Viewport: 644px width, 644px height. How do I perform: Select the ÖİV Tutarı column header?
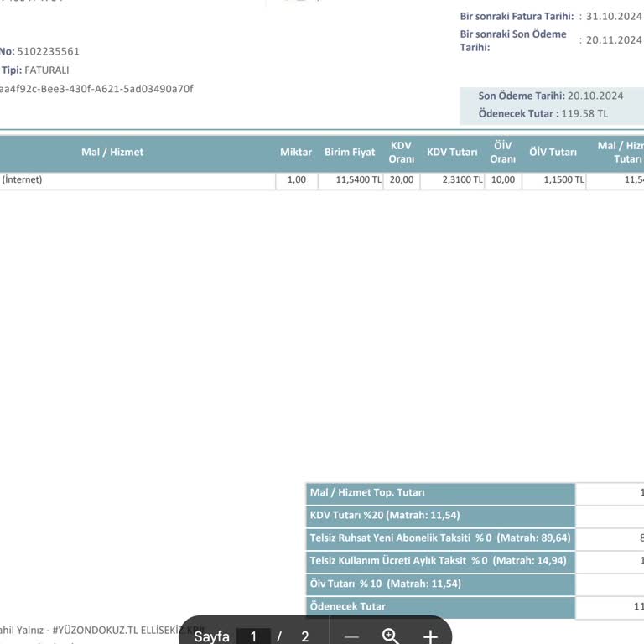pyautogui.click(x=553, y=152)
